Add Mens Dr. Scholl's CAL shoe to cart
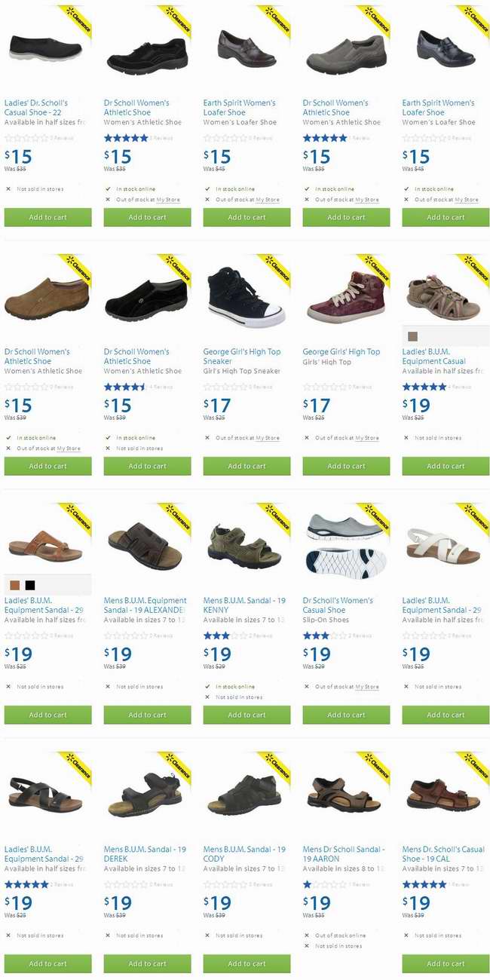Viewport: 490px width, 980px height. click(446, 963)
